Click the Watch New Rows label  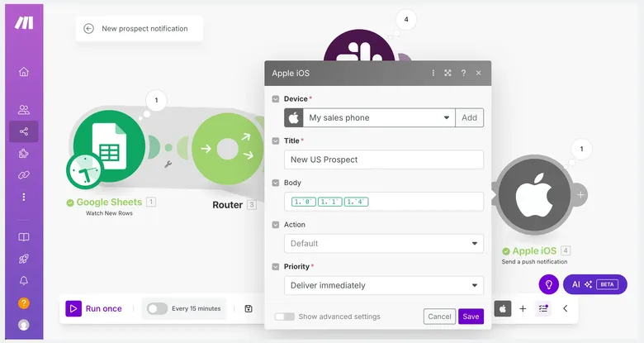click(109, 213)
